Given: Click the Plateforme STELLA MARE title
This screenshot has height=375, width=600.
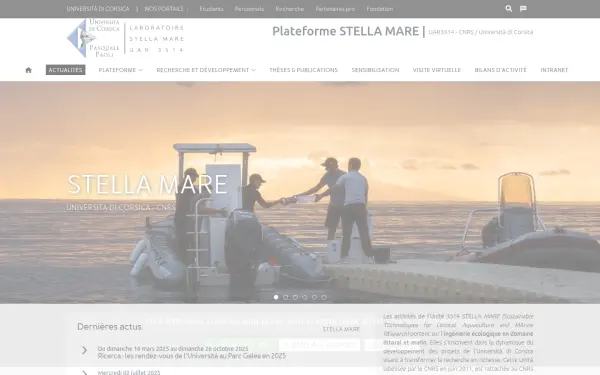Looking at the screenshot, I should click(345, 31).
